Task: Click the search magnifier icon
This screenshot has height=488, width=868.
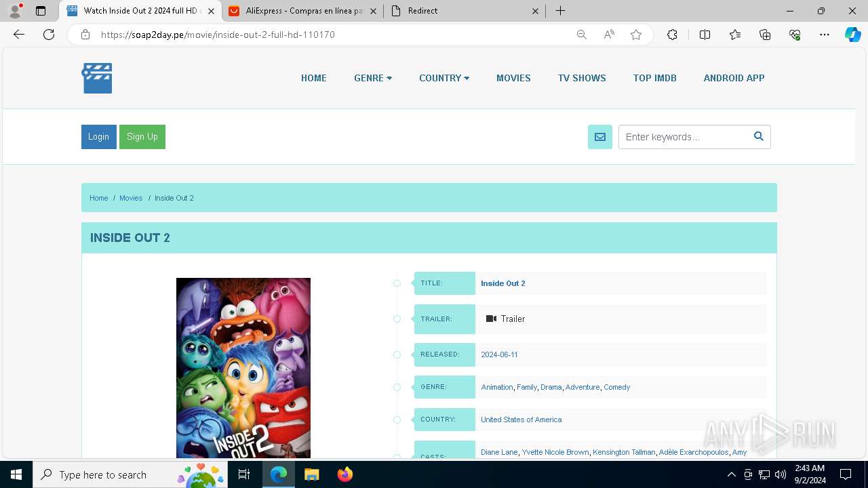Action: pos(759,136)
